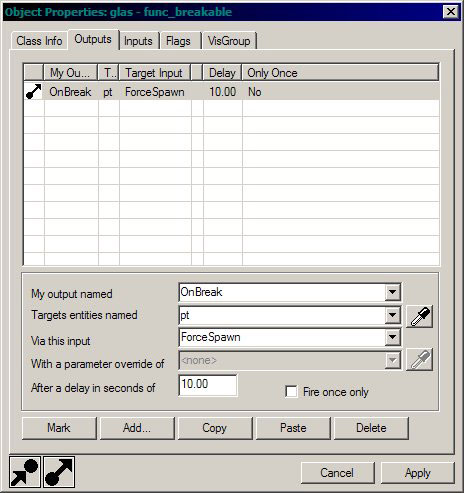Screen dimensions: 464x493
Task: Expand My output named dropdown
Action: coord(393,292)
